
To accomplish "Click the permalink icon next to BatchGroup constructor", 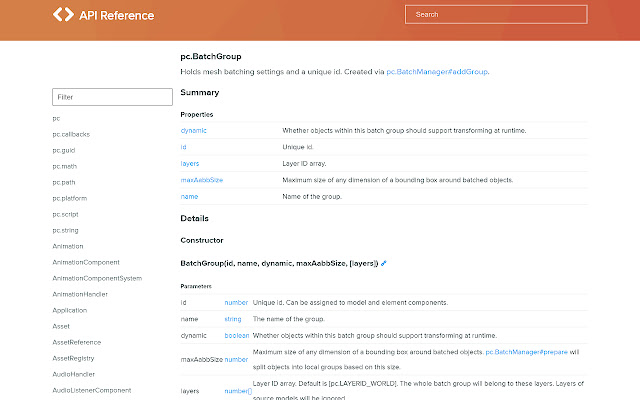I will pyautogui.click(x=384, y=264).
